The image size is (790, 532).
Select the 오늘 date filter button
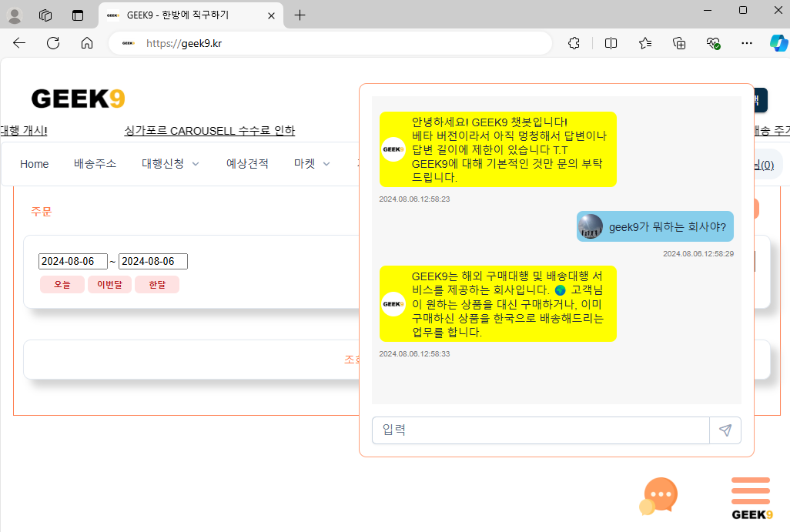click(62, 285)
